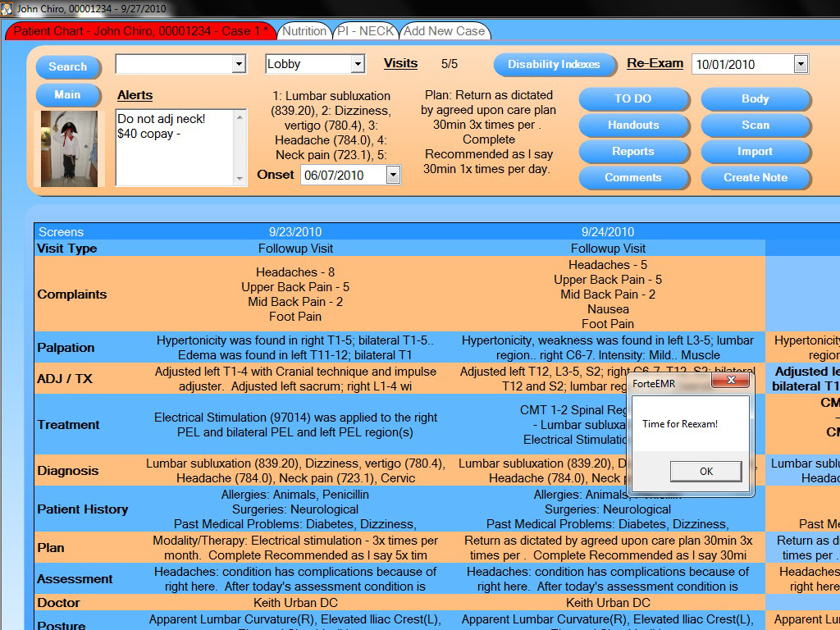Open the Onset date picker arrow
Image resolution: width=840 pixels, height=630 pixels.
pyautogui.click(x=393, y=176)
